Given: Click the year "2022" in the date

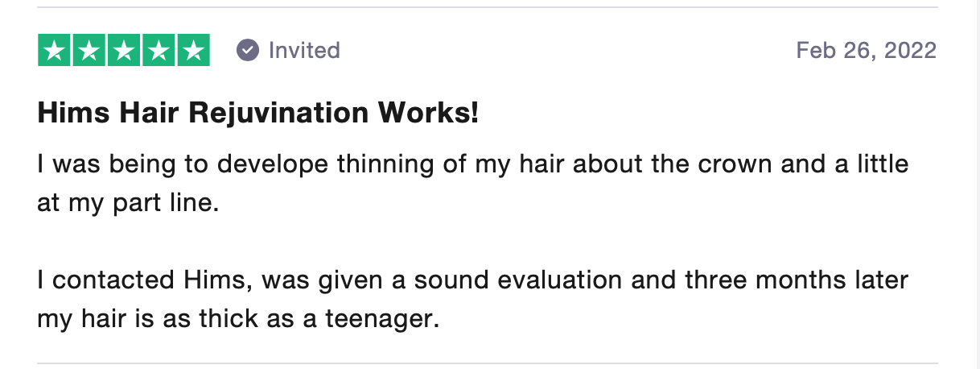Looking at the screenshot, I should [910, 51].
